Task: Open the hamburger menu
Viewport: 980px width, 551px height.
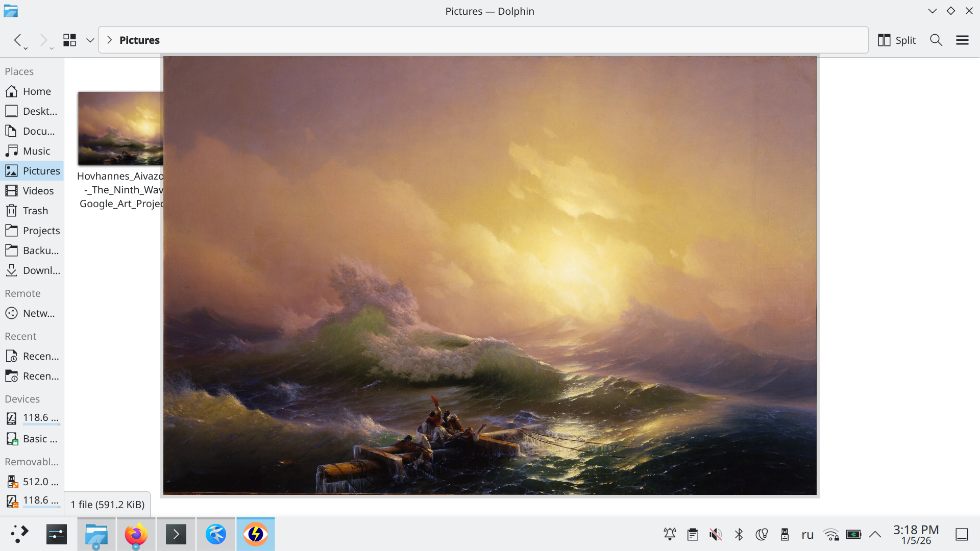Action: pos(962,40)
